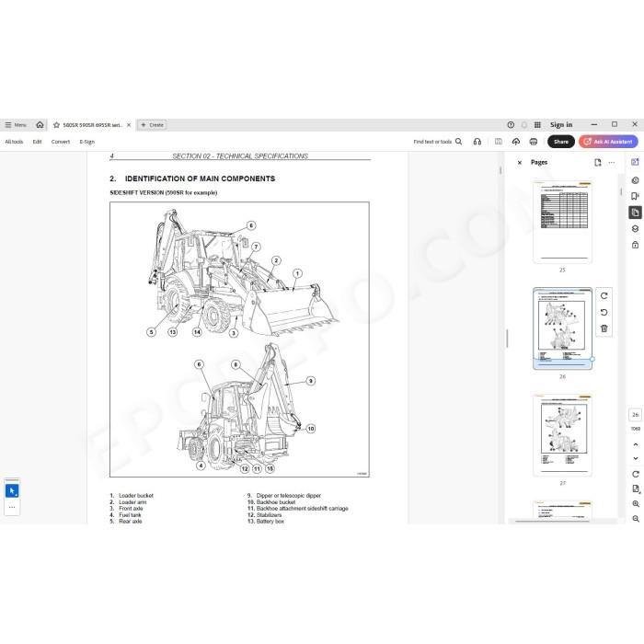
Task: Select the page 26 thumbnail
Action: coord(562,328)
